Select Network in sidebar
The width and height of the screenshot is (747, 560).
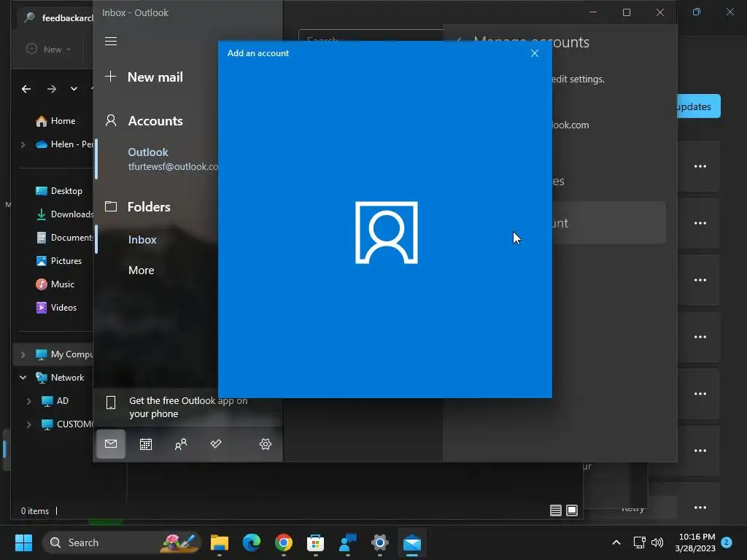point(60,378)
